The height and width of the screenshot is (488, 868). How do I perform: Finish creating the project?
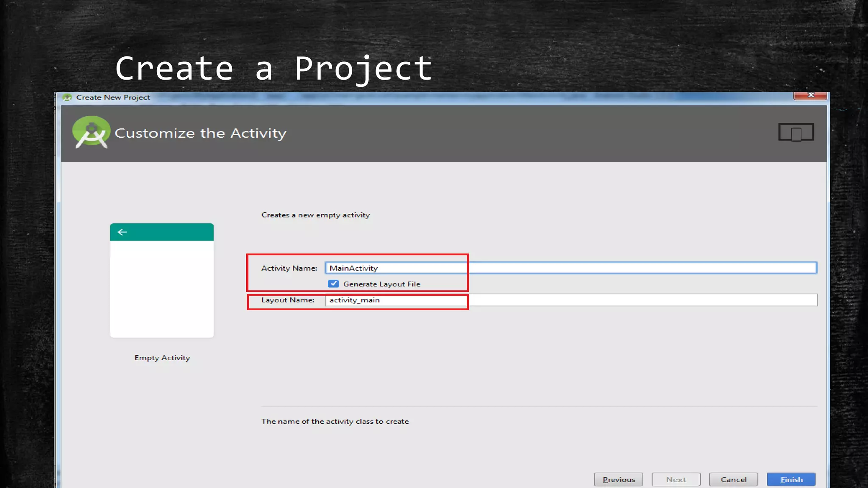pyautogui.click(x=791, y=480)
